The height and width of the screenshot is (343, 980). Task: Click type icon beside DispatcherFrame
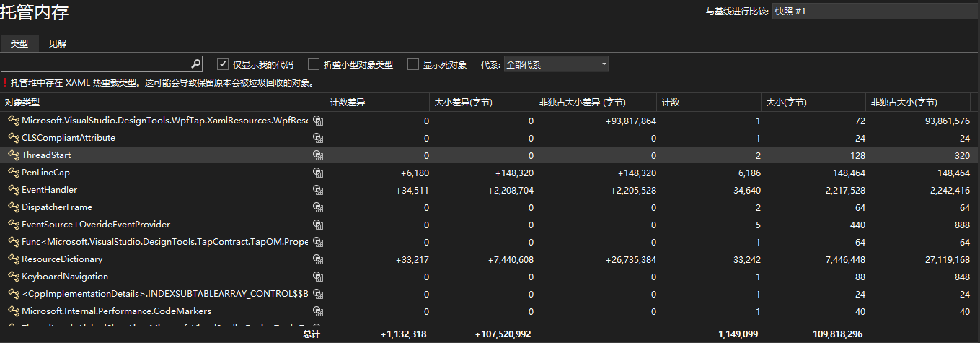(13, 207)
